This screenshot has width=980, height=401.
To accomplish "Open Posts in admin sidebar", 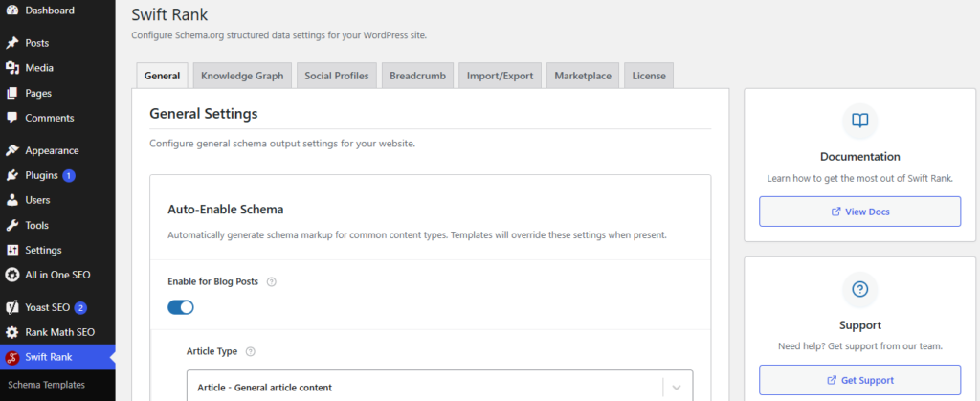I will click(x=57, y=43).
